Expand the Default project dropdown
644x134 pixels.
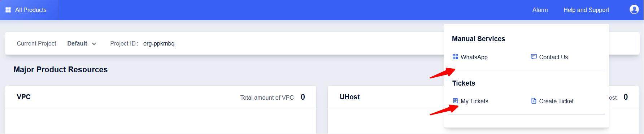click(x=82, y=43)
